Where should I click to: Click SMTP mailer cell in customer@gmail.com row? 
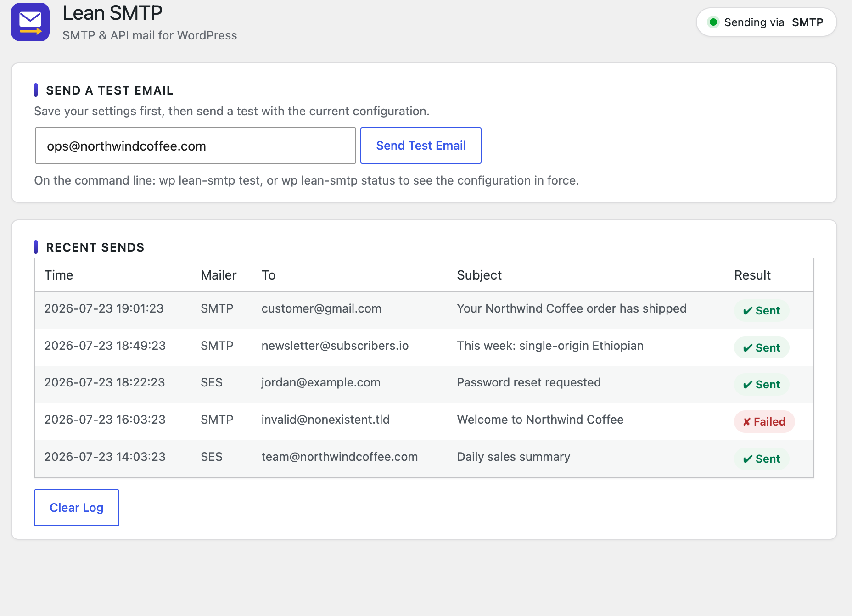click(x=217, y=308)
